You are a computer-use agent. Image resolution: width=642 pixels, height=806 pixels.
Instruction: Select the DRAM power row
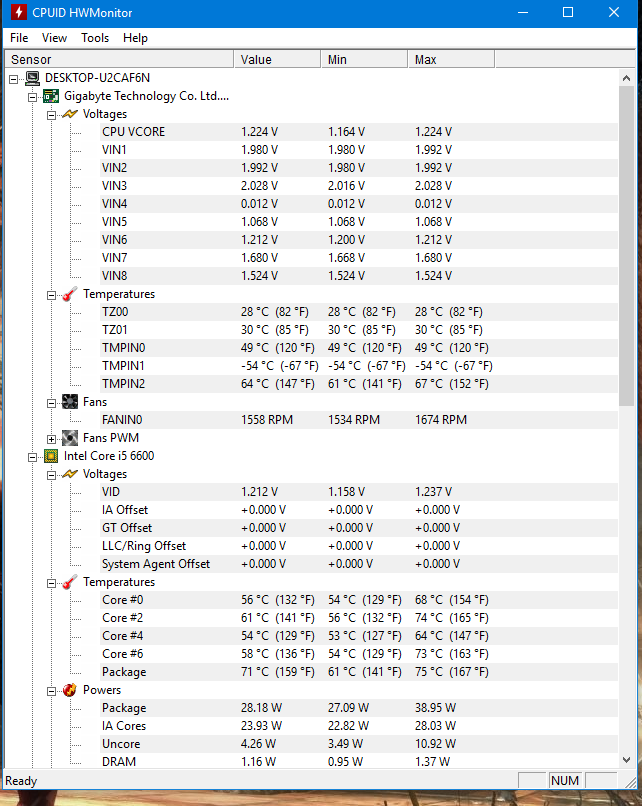click(359, 761)
